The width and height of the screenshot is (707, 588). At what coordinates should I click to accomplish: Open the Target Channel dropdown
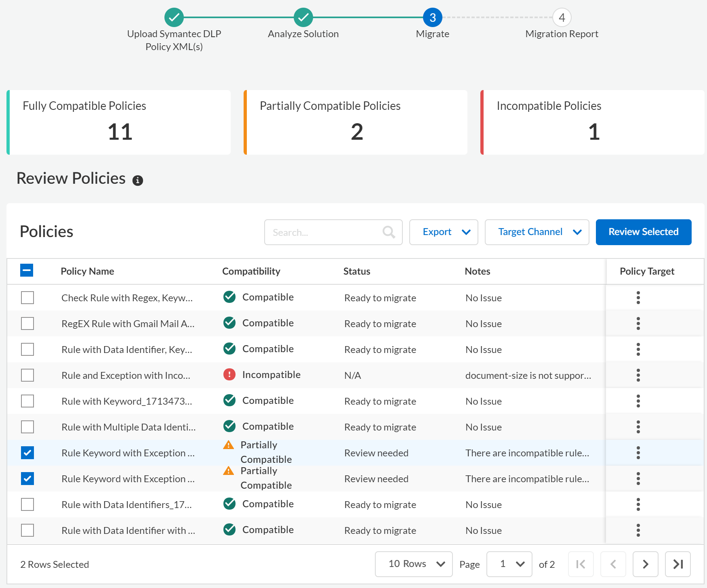(537, 232)
